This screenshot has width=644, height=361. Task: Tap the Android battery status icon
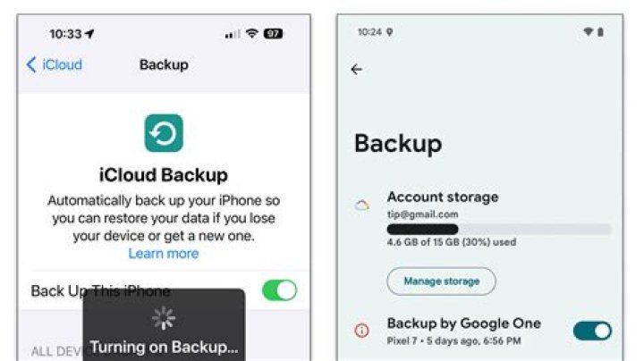coord(600,32)
